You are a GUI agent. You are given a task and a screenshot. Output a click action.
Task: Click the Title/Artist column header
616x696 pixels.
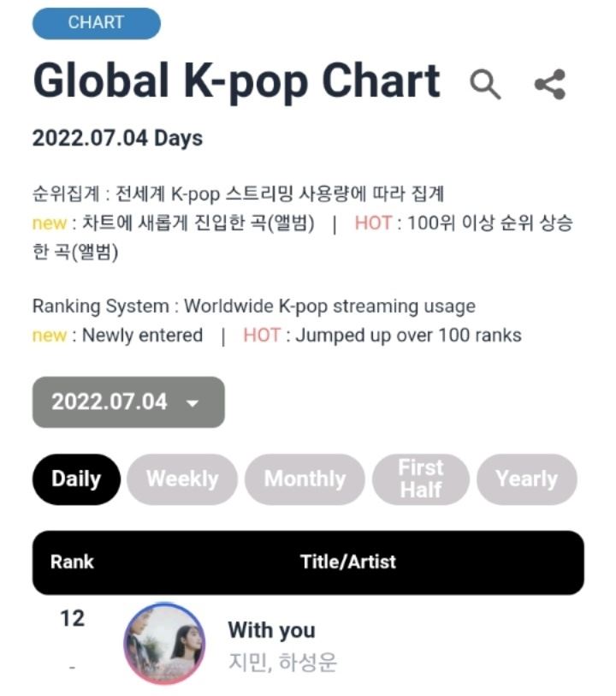348,562
